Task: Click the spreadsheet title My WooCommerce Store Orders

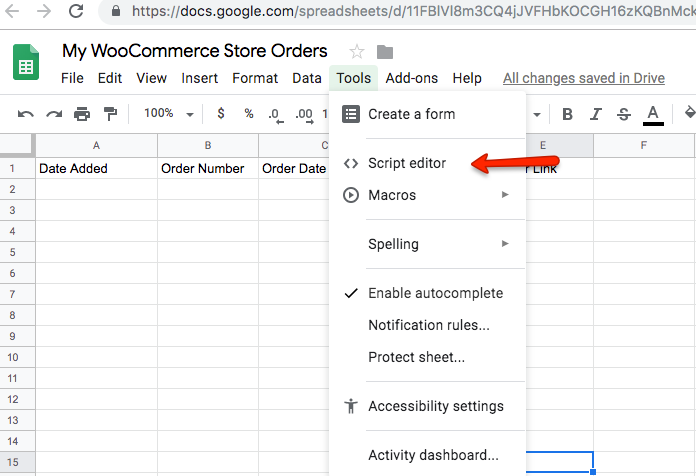Action: click(194, 51)
